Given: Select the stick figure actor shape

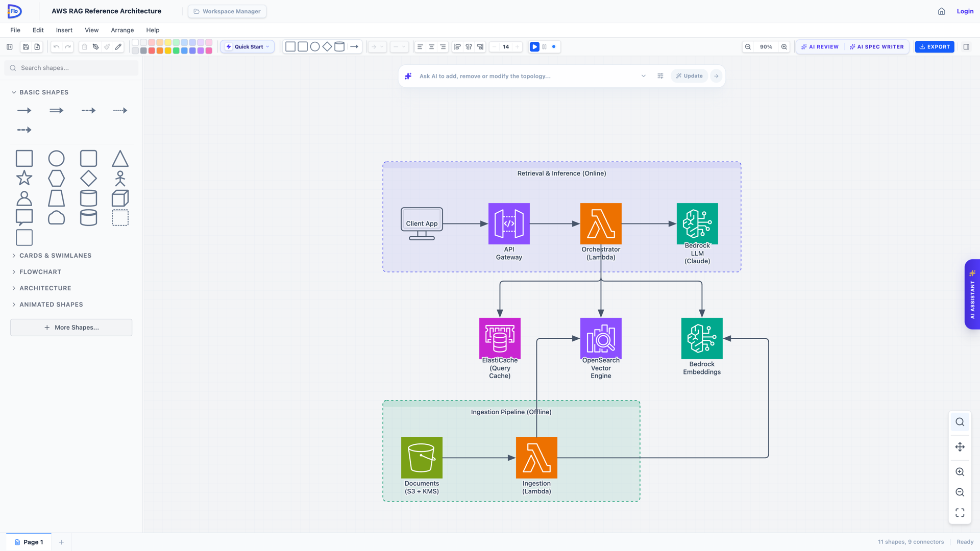Looking at the screenshot, I should pos(120,178).
